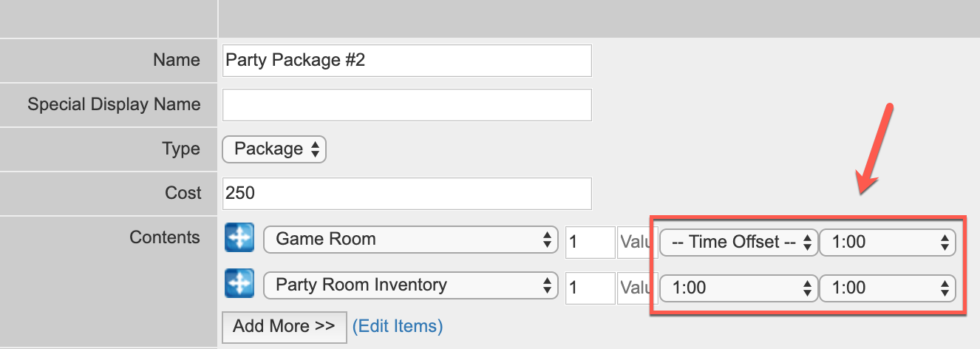The width and height of the screenshot is (980, 349).
Task: Click the quantity field in Game Room row
Action: [x=590, y=243]
